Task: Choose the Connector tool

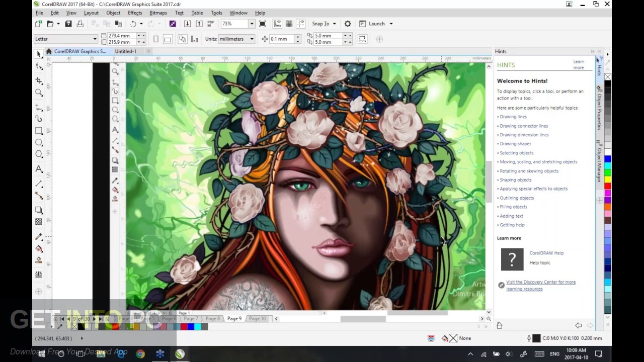Action: point(39,196)
